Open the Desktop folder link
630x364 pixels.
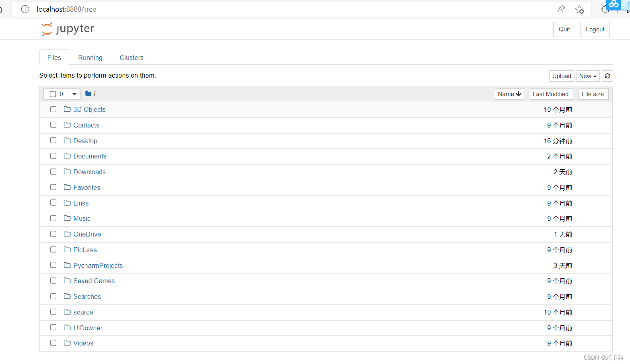click(85, 141)
